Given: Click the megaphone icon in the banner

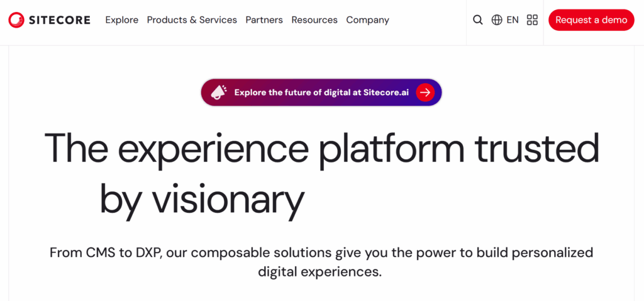Looking at the screenshot, I should [219, 93].
